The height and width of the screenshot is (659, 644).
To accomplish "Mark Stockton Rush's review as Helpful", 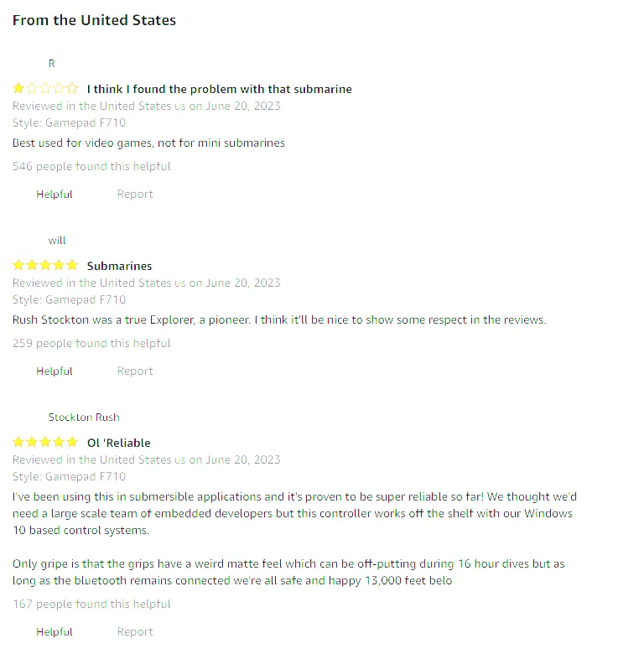I will click(55, 632).
